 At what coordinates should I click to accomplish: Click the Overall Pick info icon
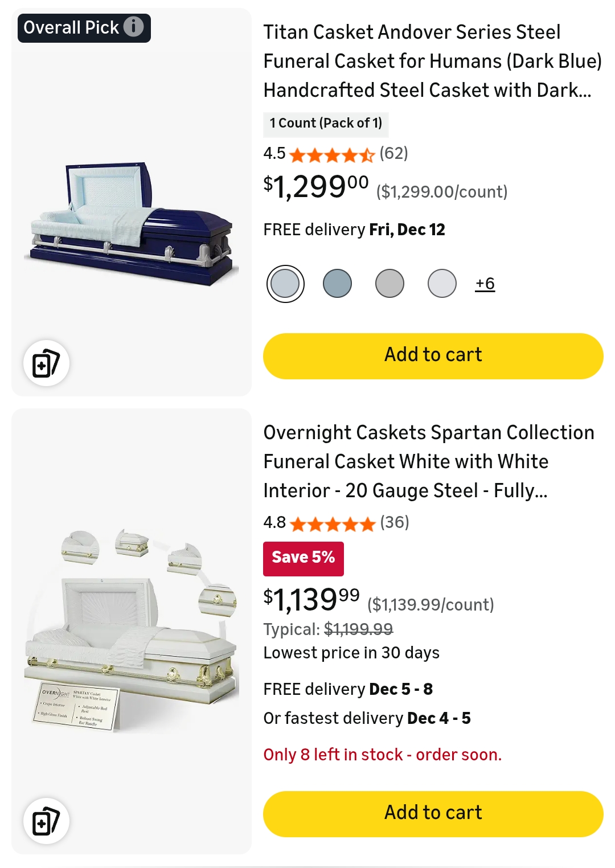pos(134,27)
